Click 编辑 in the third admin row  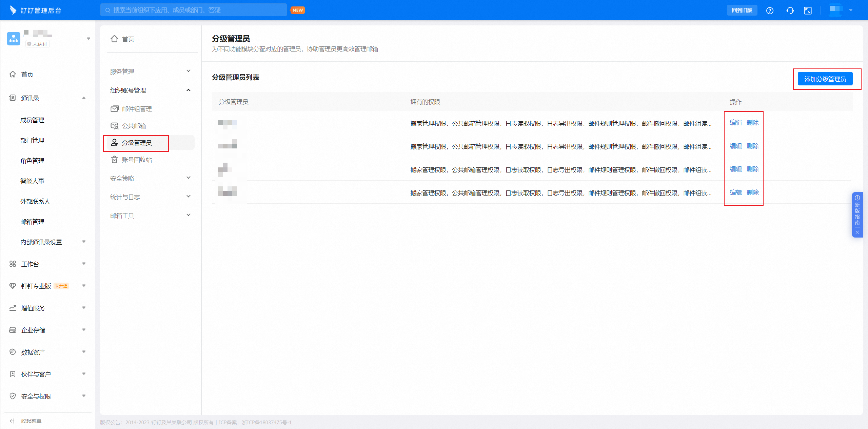(x=736, y=169)
